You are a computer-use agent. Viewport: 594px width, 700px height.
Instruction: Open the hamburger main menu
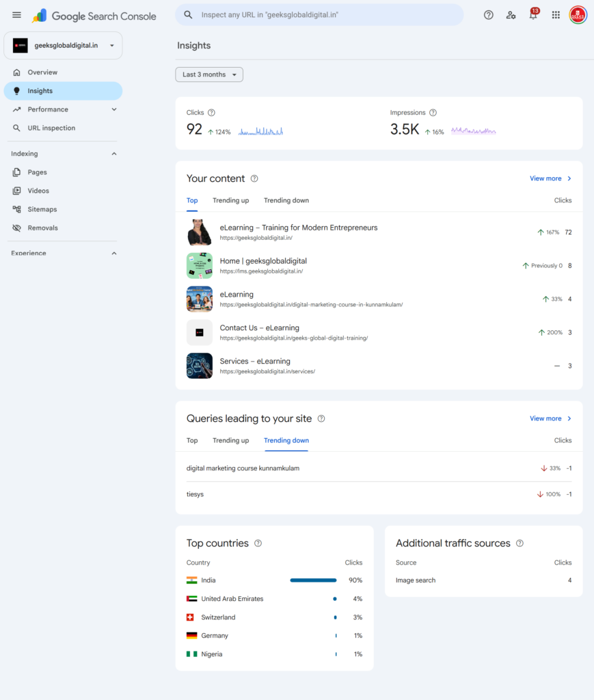[16, 15]
